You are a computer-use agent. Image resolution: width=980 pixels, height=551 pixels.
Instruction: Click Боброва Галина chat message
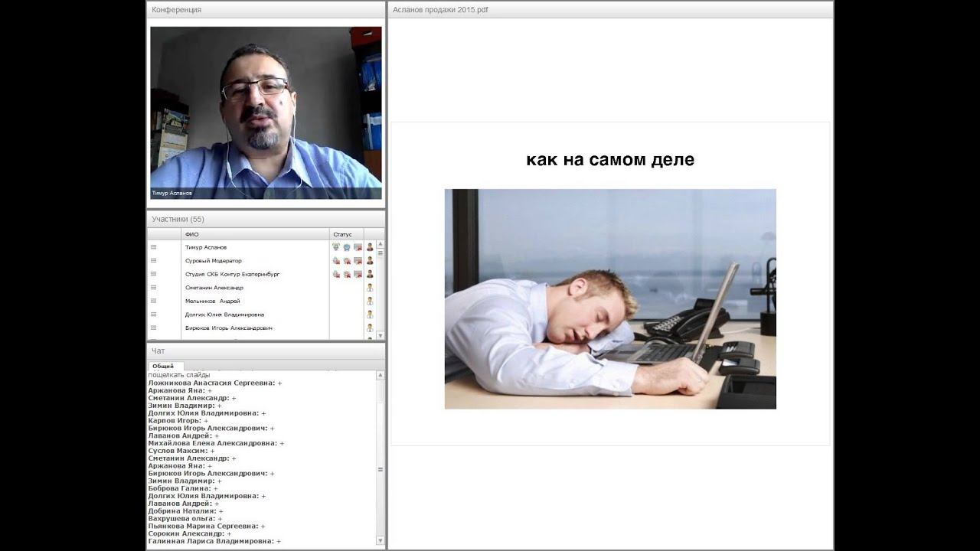(183, 488)
